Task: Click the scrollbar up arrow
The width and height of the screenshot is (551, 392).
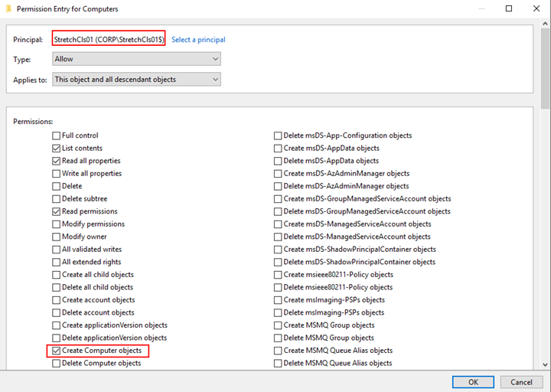Action: tap(546, 24)
